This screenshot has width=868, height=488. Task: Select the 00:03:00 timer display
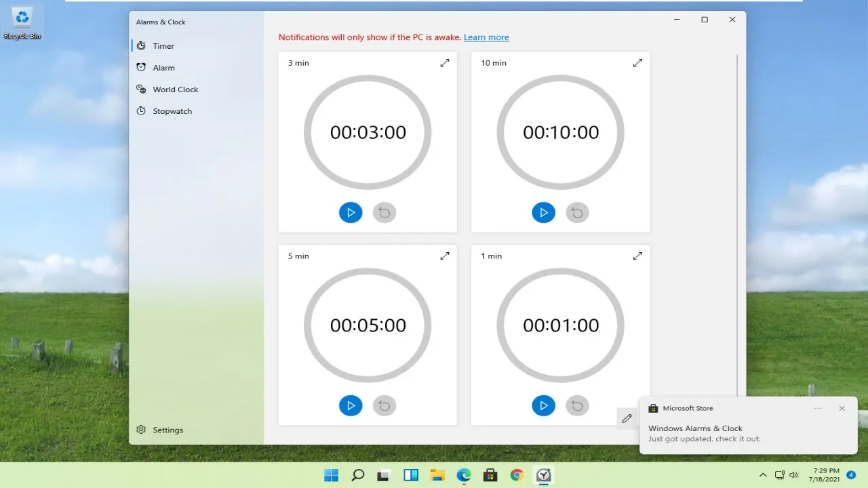click(368, 132)
